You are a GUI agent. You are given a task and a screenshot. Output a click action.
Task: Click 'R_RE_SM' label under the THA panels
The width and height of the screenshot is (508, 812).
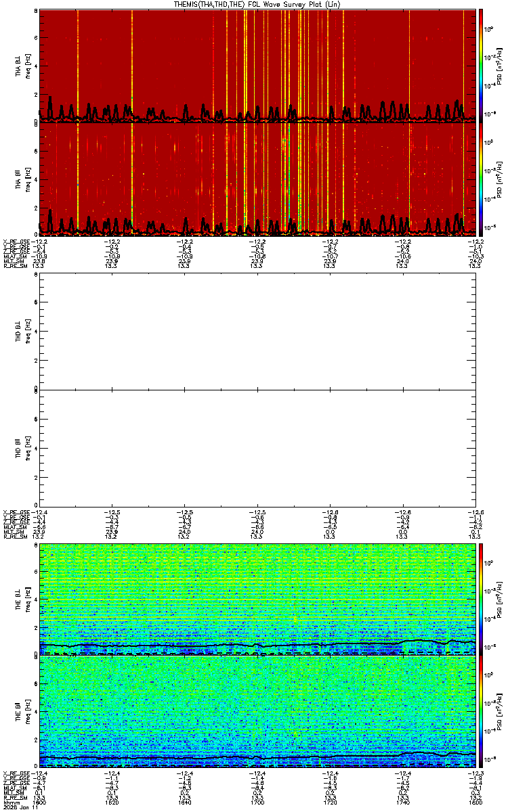click(x=14, y=266)
